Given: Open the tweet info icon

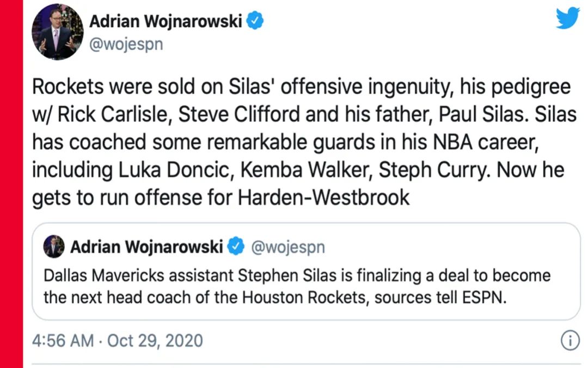Looking at the screenshot, I should click(569, 341).
